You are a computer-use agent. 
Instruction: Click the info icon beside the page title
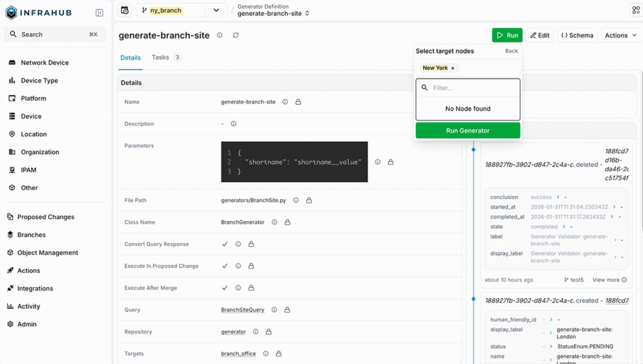tap(219, 36)
